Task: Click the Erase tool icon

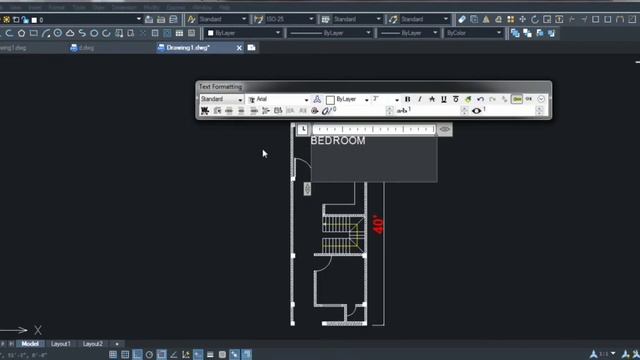Action: pyautogui.click(x=462, y=19)
